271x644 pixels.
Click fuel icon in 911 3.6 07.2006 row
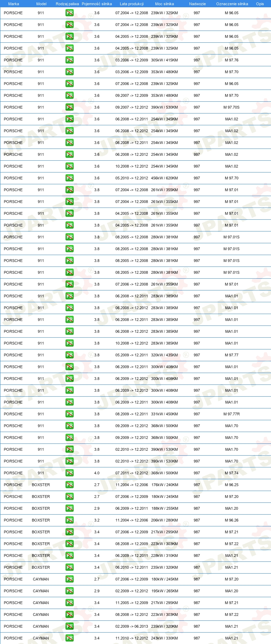click(x=69, y=84)
